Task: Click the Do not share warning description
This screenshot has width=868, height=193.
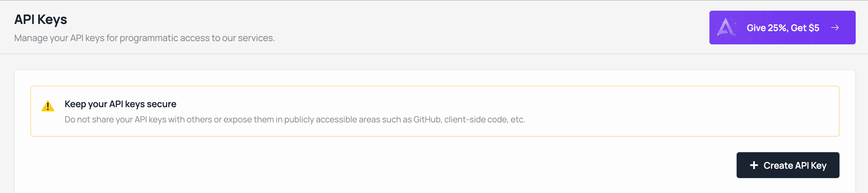Action: click(295, 119)
